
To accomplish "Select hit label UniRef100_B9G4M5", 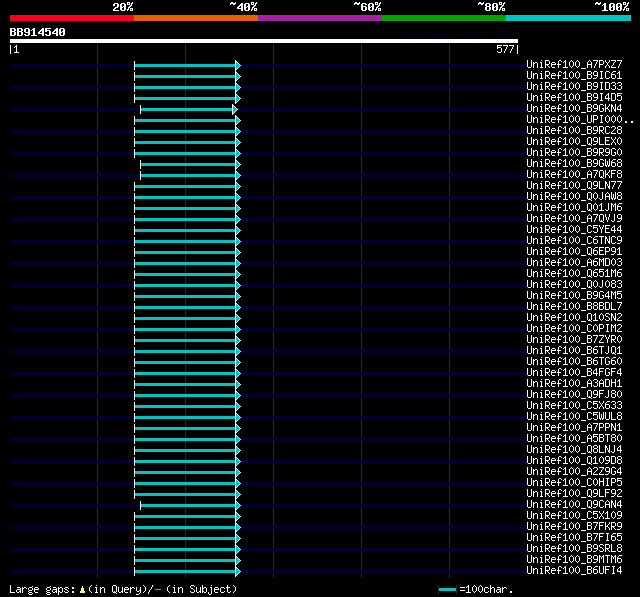I will (x=574, y=296).
